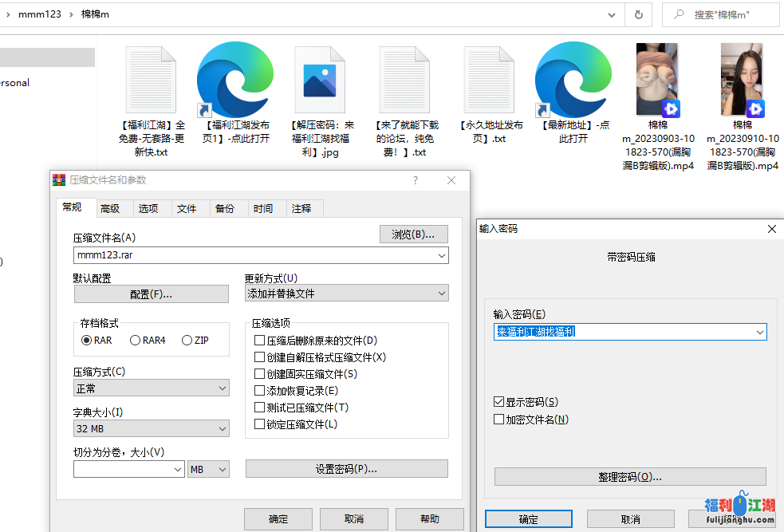The image size is (784, 532).
Task: Open the MB unit dropdown for volume size
Action: pyautogui.click(x=207, y=469)
